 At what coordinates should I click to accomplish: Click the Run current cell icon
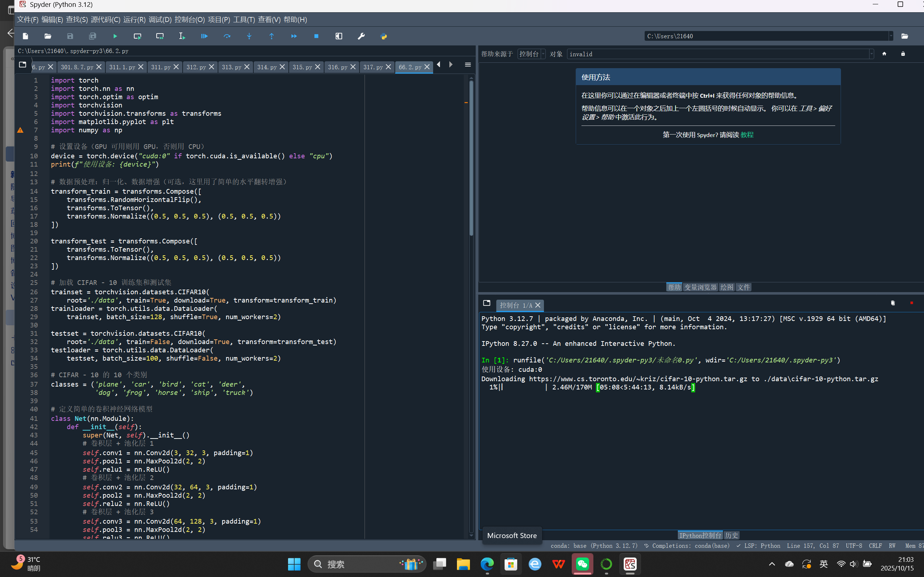point(138,36)
